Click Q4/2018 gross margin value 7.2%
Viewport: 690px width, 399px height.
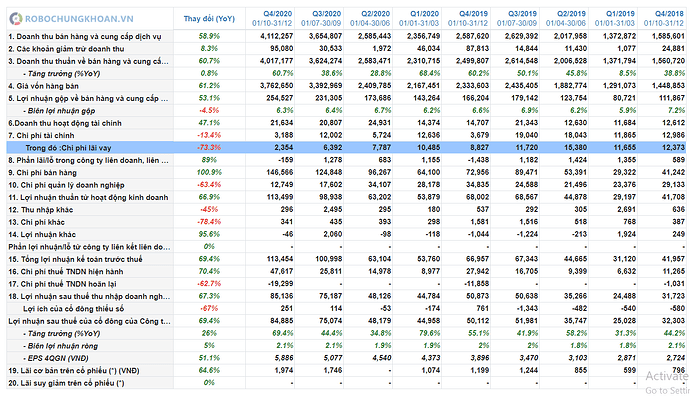pyautogui.click(x=676, y=110)
